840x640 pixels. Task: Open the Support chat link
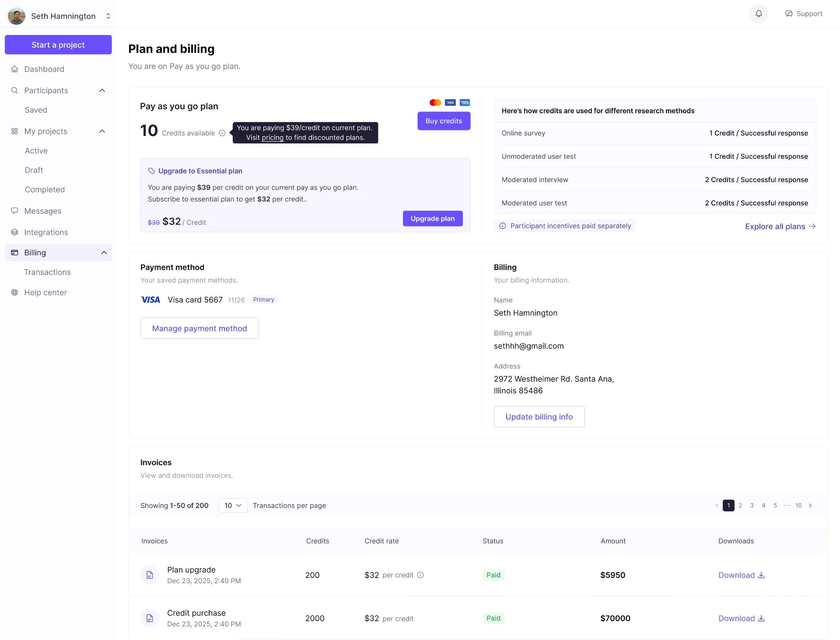tap(804, 14)
